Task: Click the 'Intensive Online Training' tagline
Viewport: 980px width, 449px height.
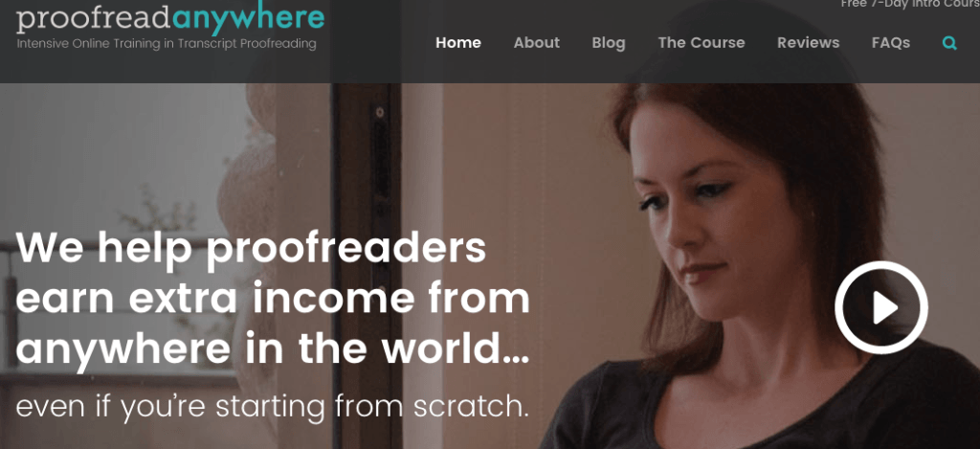Action: pos(167,44)
